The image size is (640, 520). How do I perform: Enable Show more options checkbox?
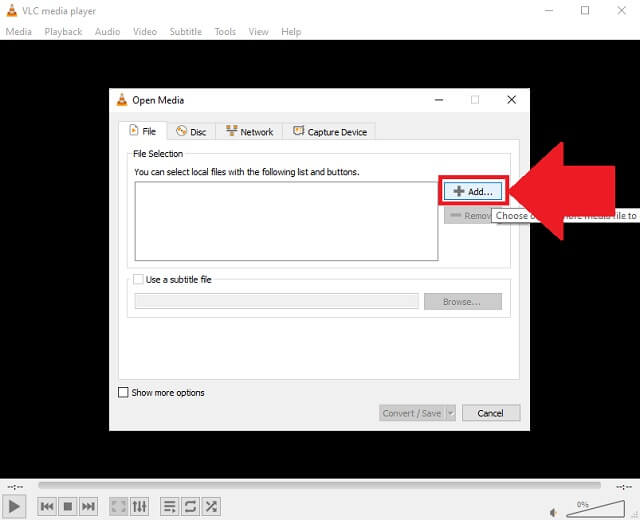pos(123,392)
